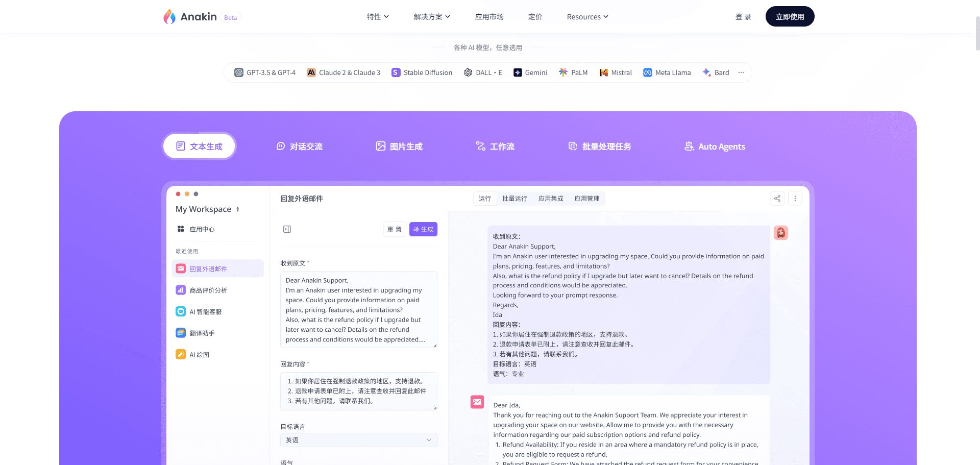Click the 商品评价分析 chart icon
This screenshot has width=980, height=465.
coord(181,290)
